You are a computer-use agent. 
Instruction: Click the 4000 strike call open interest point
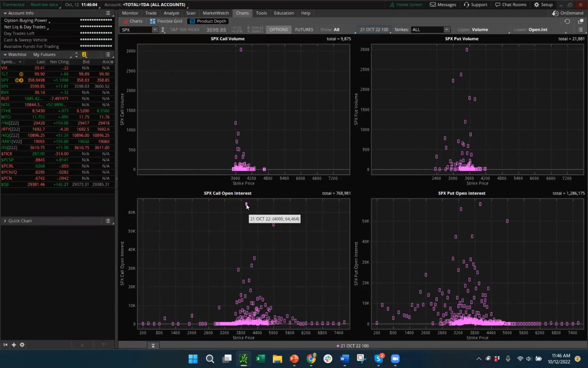coord(246,204)
